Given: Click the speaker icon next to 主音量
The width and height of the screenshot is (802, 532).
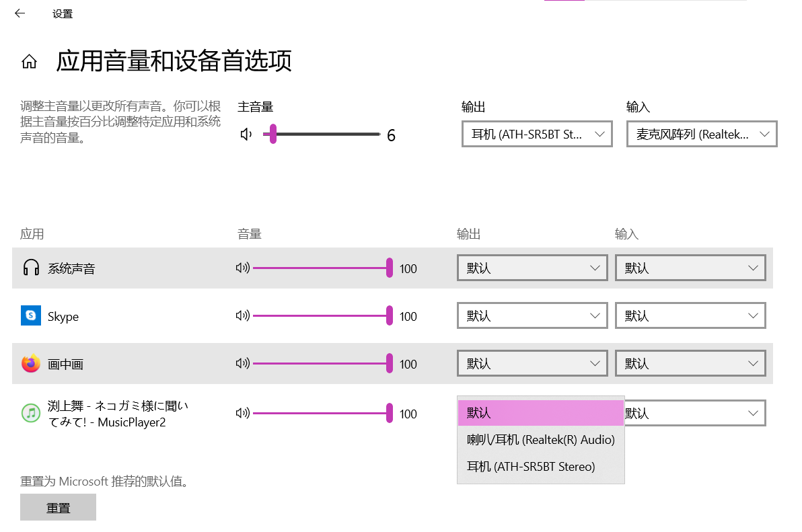Looking at the screenshot, I should pos(246,134).
